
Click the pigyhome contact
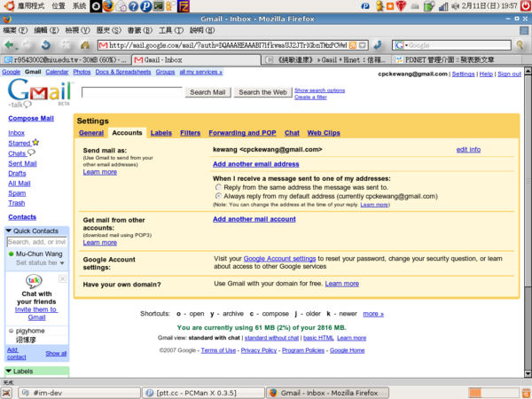pyautogui.click(x=30, y=331)
